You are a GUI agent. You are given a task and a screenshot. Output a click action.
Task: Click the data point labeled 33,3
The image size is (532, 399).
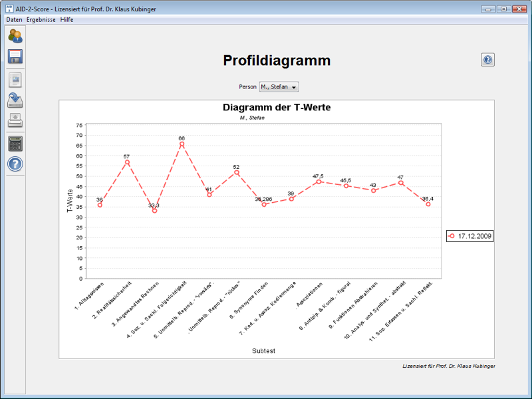(154, 211)
